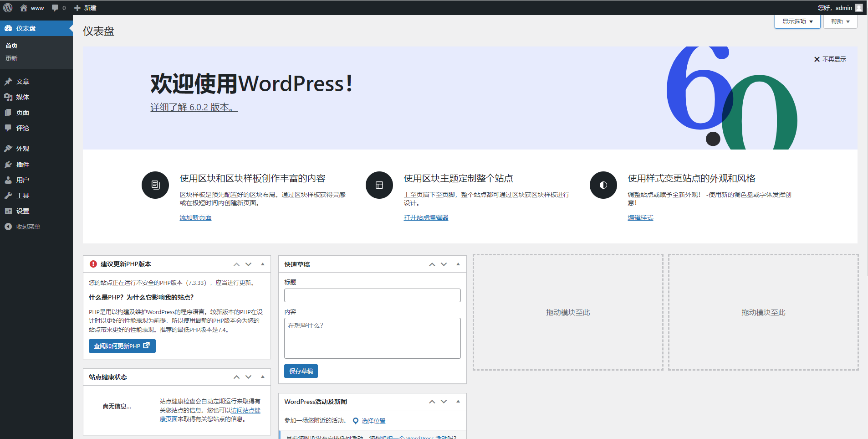
Task: Open admin user avatar
Action: pyautogui.click(x=859, y=8)
